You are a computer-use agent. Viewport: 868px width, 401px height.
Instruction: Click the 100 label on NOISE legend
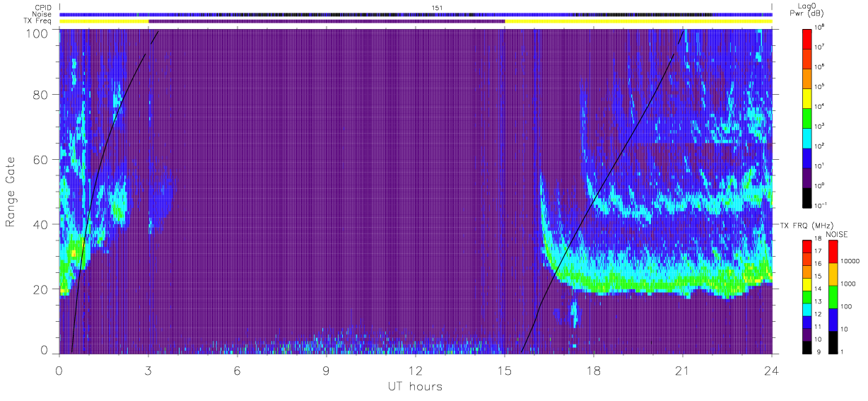pos(847,306)
